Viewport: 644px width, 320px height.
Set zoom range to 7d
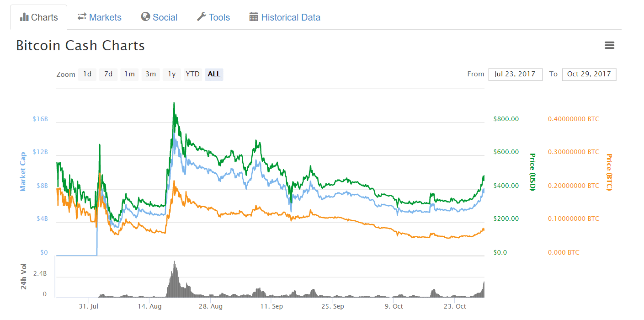(x=108, y=74)
